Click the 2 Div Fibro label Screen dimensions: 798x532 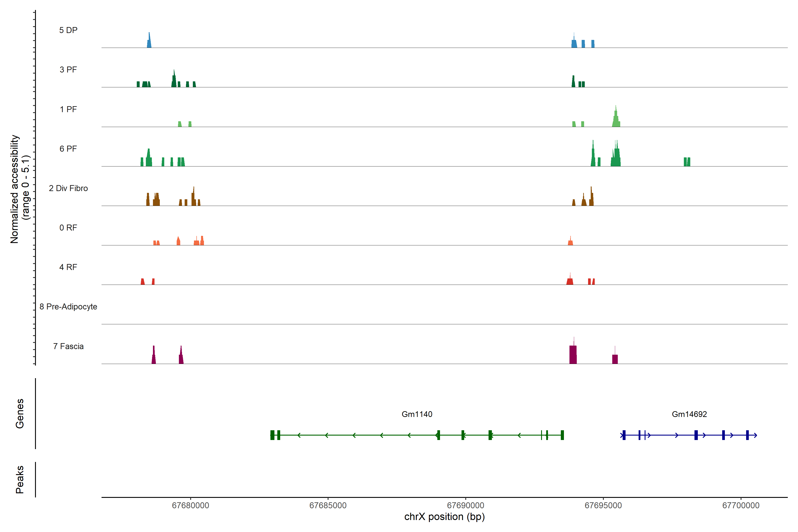(68, 188)
